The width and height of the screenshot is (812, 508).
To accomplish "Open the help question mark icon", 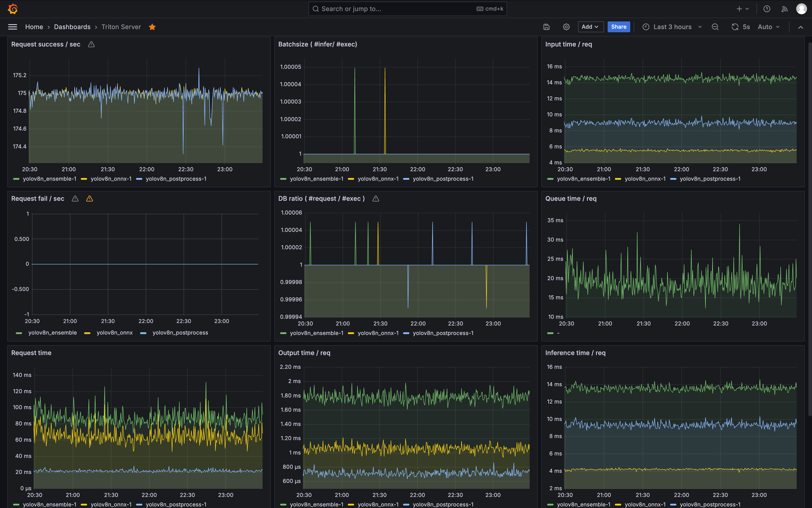I will pyautogui.click(x=766, y=9).
